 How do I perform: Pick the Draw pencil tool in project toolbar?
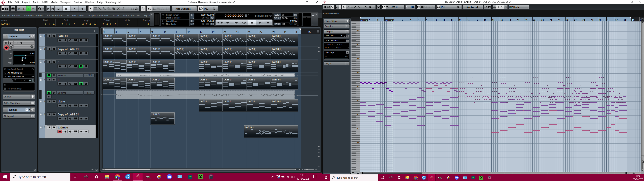(x=123, y=9)
